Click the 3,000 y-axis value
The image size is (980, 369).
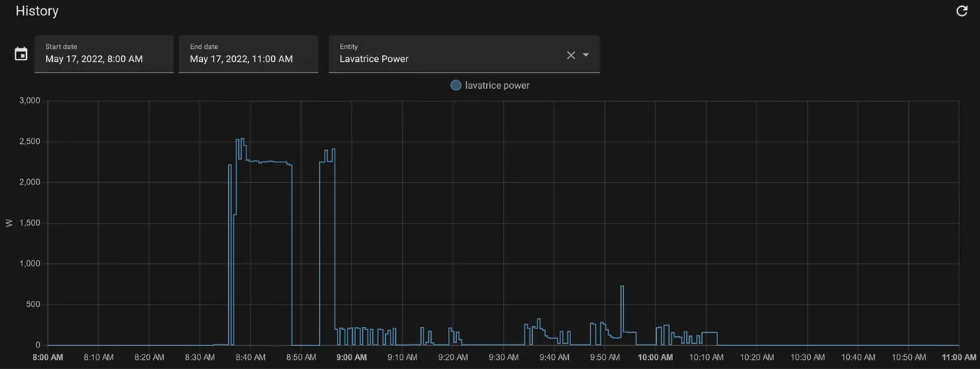pyautogui.click(x=29, y=100)
